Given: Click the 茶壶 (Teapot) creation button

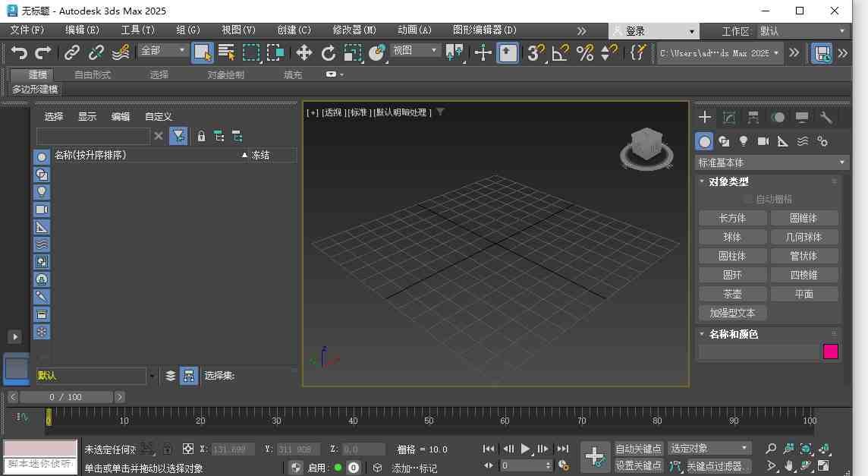Looking at the screenshot, I should point(731,294).
